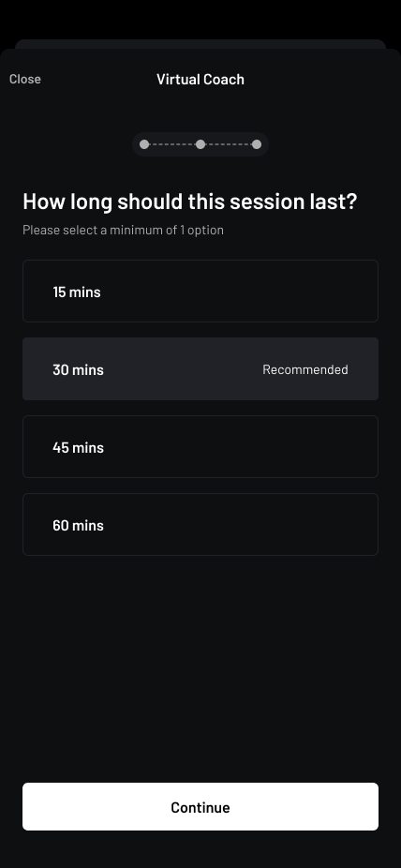Select the 60 mins session length
Image resolution: width=401 pixels, height=868 pixels.
click(200, 524)
